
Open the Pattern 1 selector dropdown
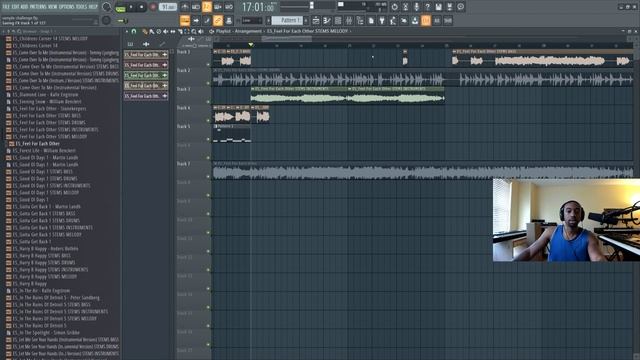[x=287, y=20]
